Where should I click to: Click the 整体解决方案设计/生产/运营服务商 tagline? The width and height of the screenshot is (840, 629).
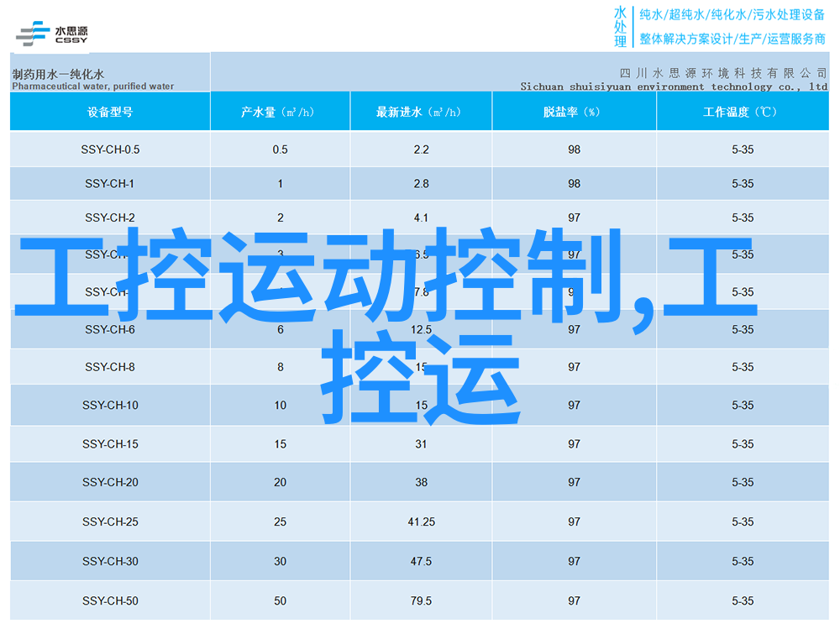pos(731,39)
